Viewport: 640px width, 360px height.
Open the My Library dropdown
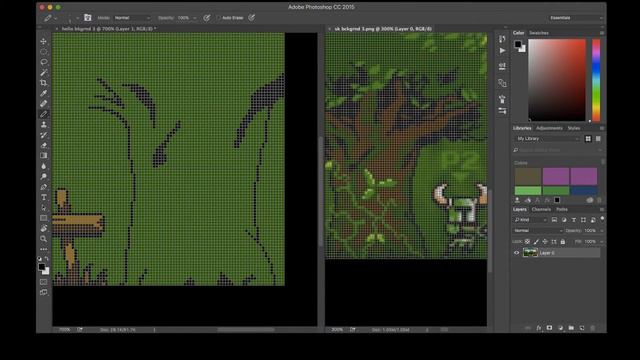pos(548,139)
